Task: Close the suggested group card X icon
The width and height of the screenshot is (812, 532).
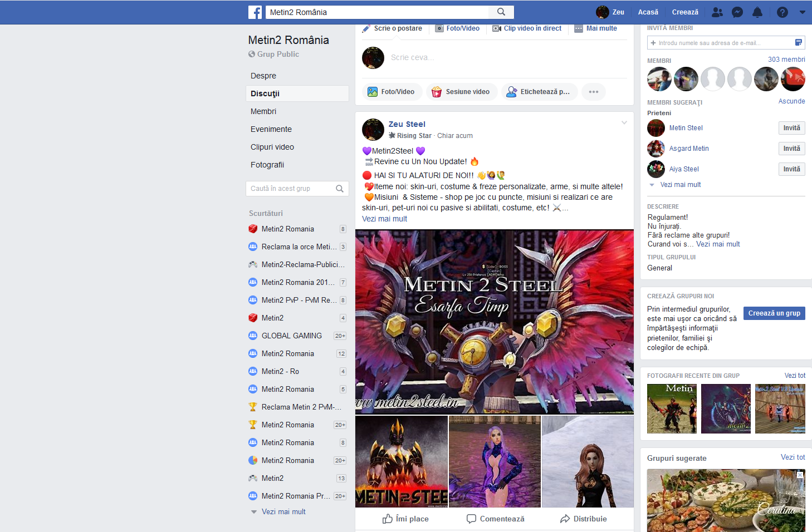Action: pyautogui.click(x=800, y=475)
